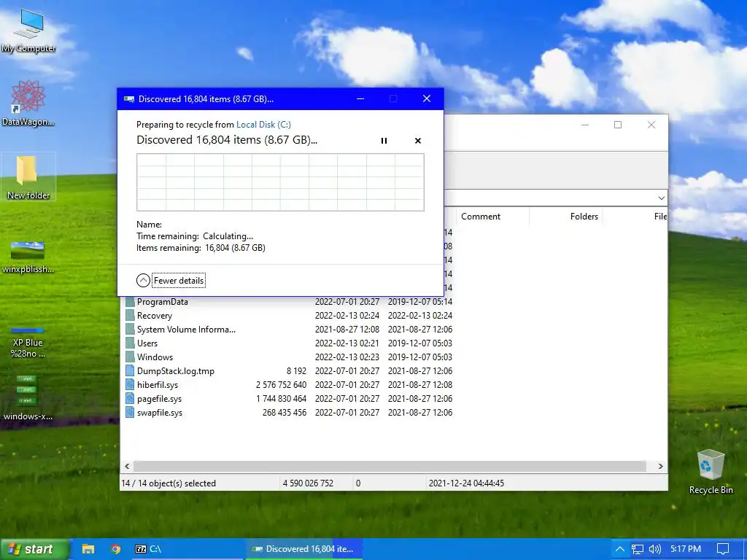Select the ProgramData folder row

pyautogui.click(x=289, y=301)
